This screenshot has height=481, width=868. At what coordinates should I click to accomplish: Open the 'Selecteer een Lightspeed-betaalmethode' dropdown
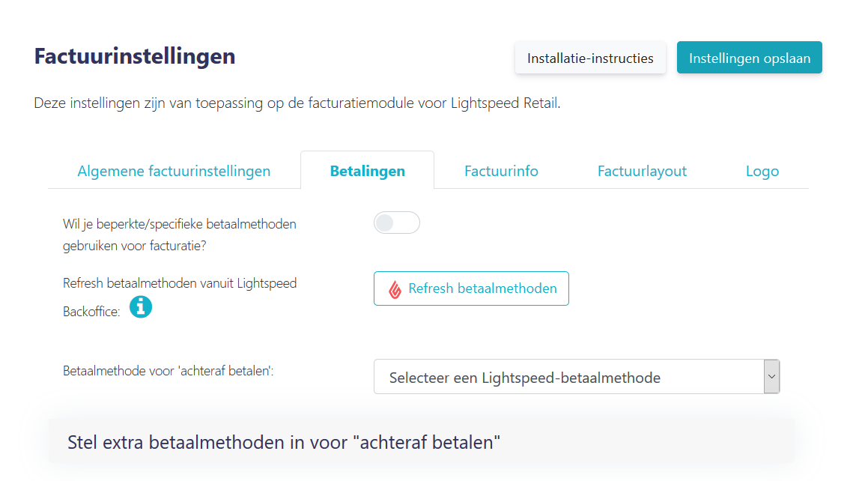point(576,377)
